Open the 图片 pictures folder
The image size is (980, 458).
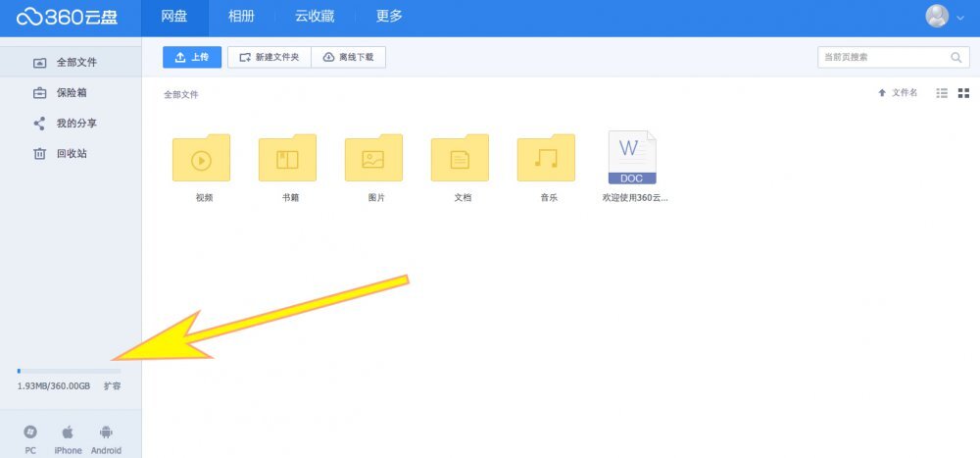pos(373,159)
